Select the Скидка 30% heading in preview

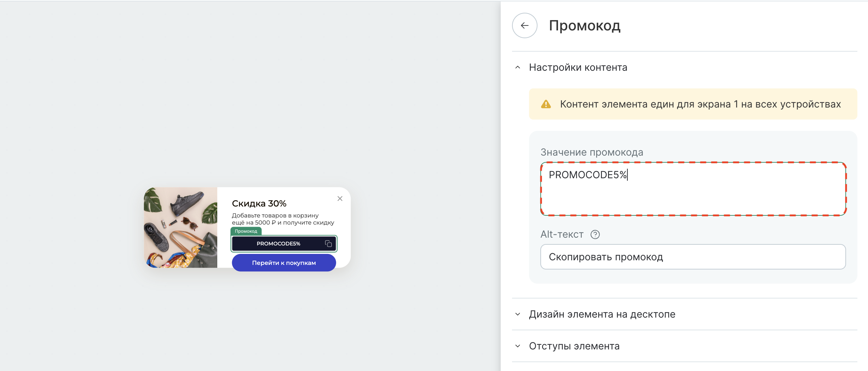click(259, 204)
